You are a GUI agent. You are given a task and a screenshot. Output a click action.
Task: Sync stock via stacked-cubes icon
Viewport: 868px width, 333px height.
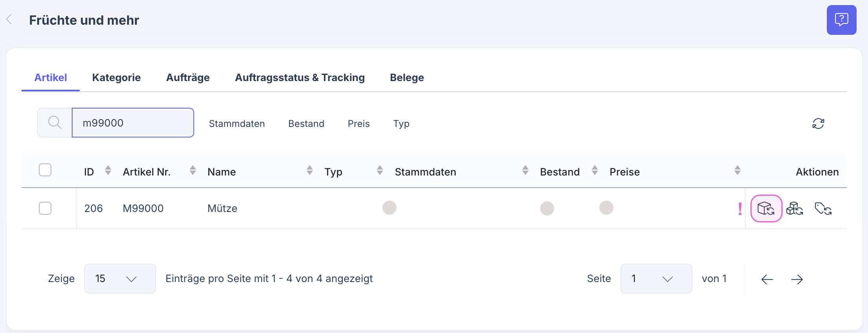click(795, 208)
